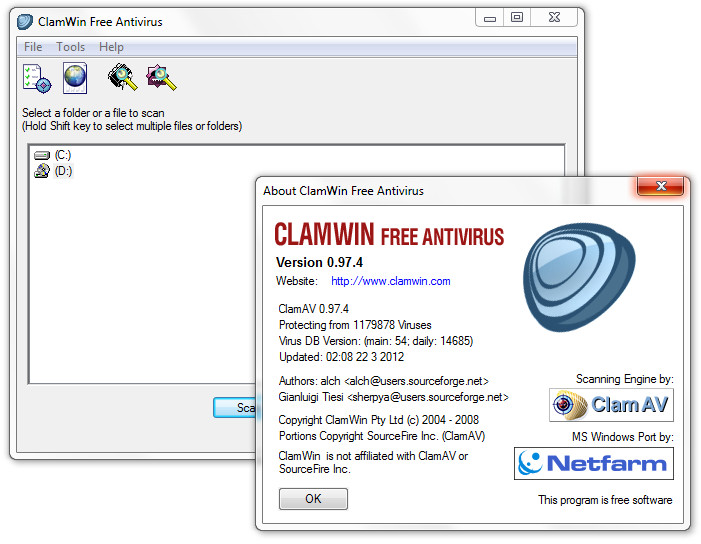Click 'Copyright ClamWin Pty Ltd' line

[378, 420]
